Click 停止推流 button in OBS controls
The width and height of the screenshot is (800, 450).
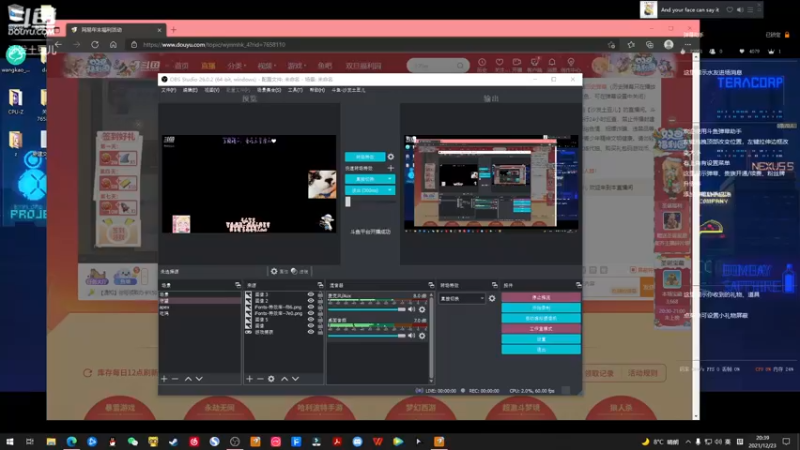pos(541,297)
